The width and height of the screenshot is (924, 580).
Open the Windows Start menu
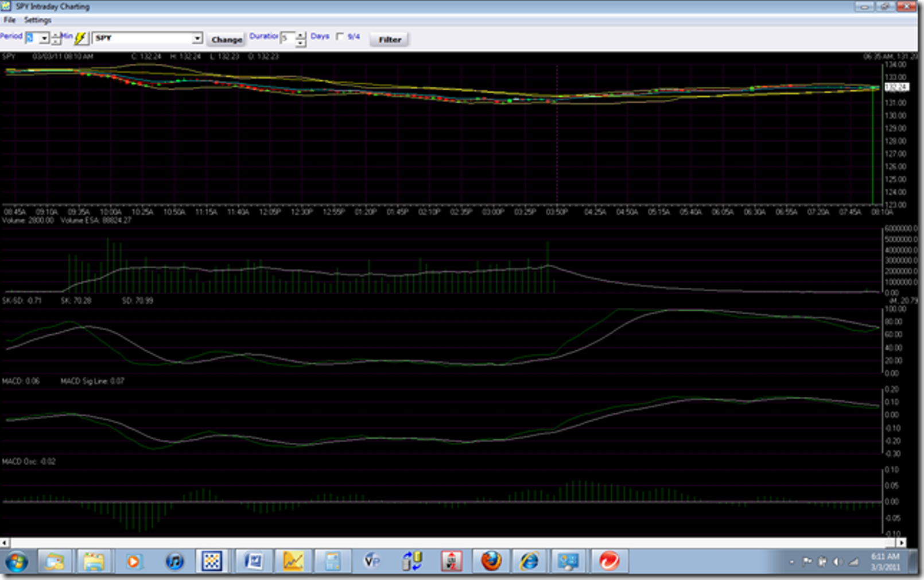(x=17, y=561)
